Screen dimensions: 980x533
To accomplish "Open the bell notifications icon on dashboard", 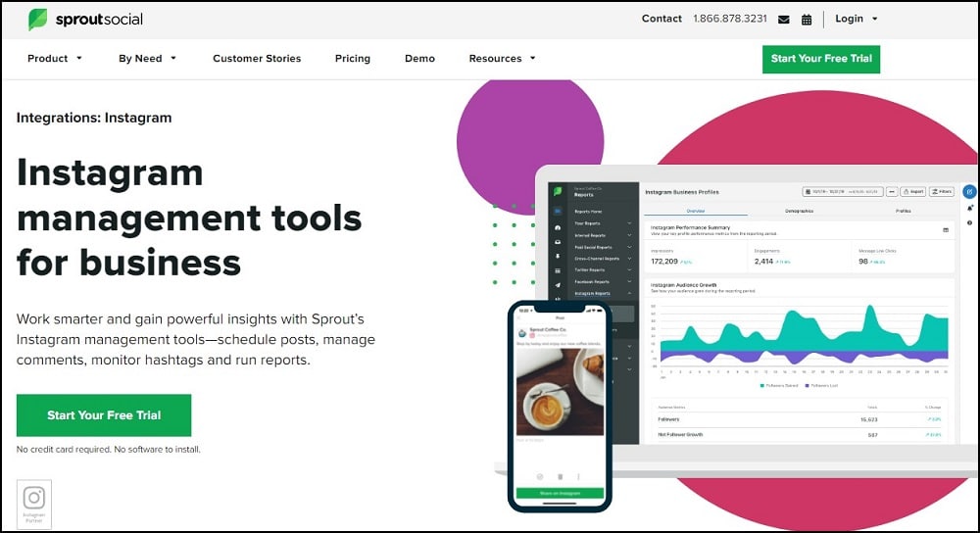I will [x=969, y=208].
